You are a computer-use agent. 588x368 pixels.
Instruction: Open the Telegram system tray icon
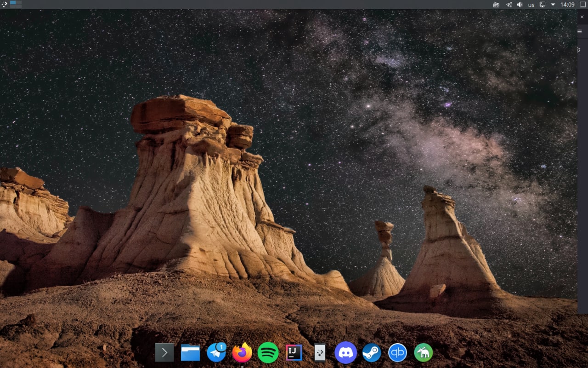(509, 5)
